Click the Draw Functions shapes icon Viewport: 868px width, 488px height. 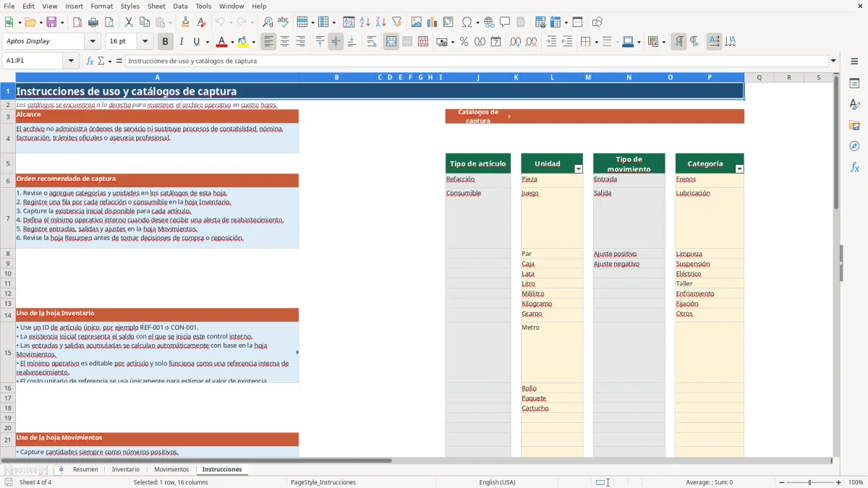597,22
